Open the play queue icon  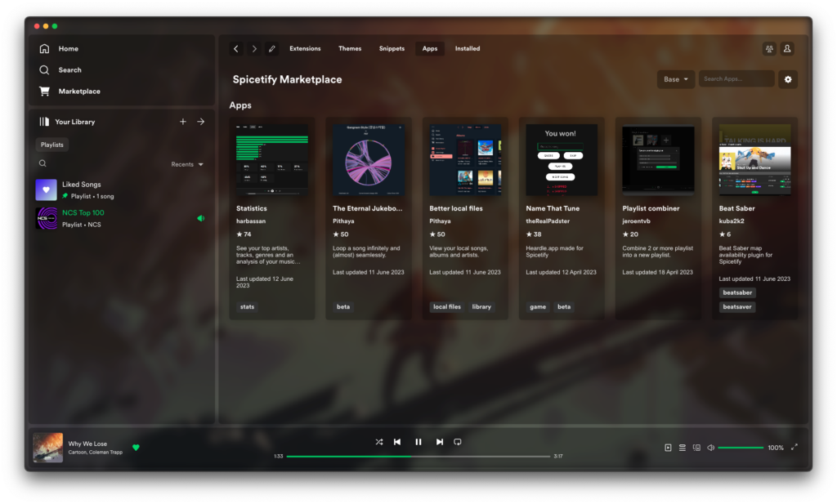(683, 448)
